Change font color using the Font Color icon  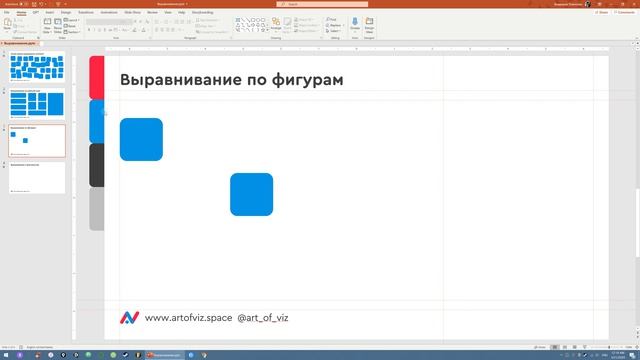(x=144, y=30)
